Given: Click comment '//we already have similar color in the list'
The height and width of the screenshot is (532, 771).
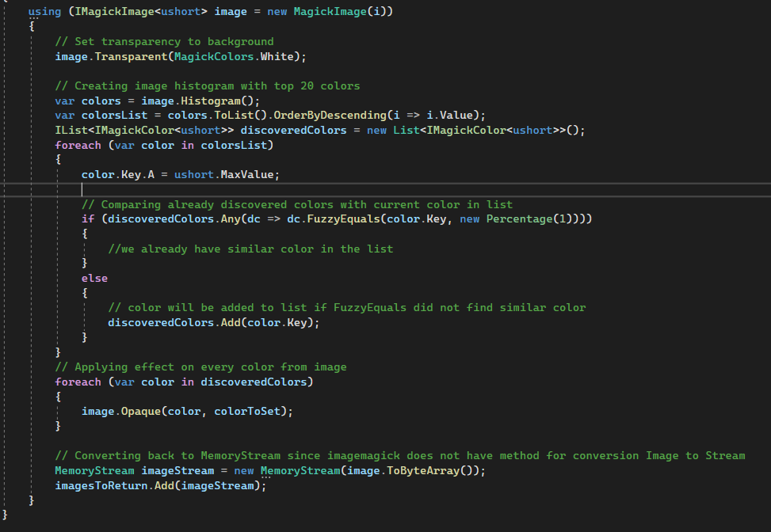Looking at the screenshot, I should [x=250, y=249].
